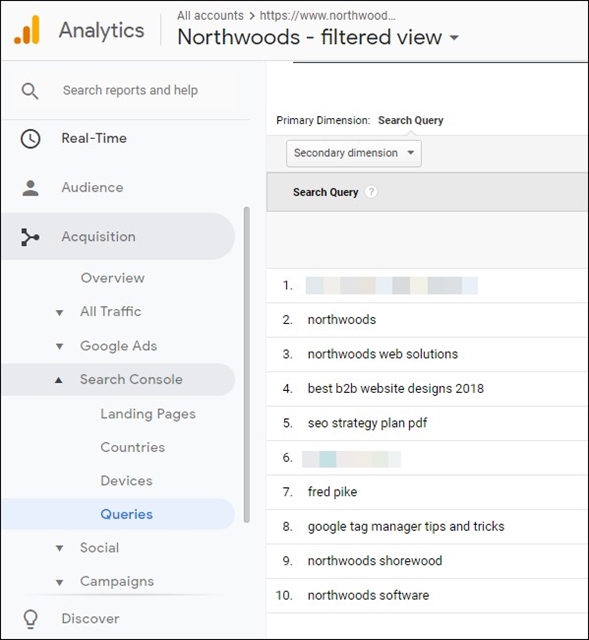Click the Search Query help question-mark icon
This screenshot has height=640, width=589.
[371, 192]
